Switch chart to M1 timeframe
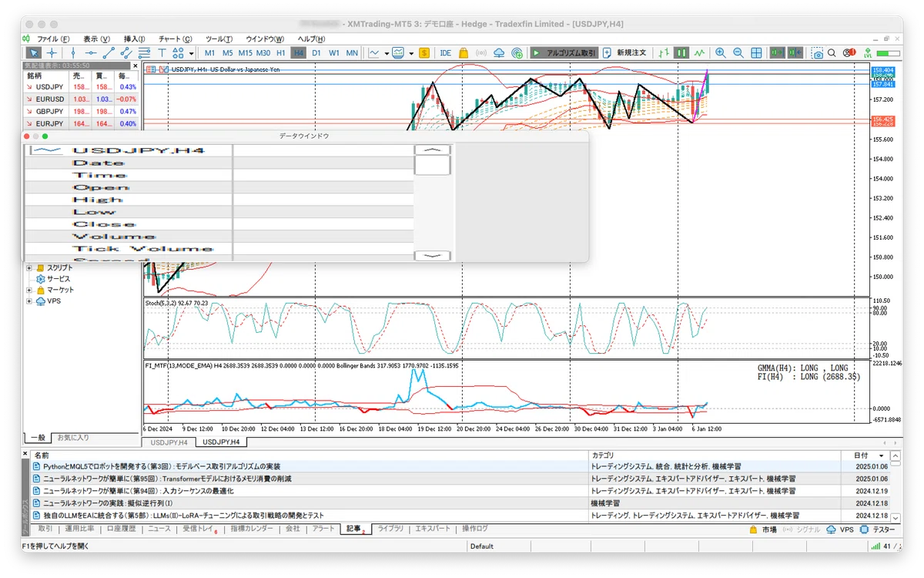 pyautogui.click(x=209, y=53)
